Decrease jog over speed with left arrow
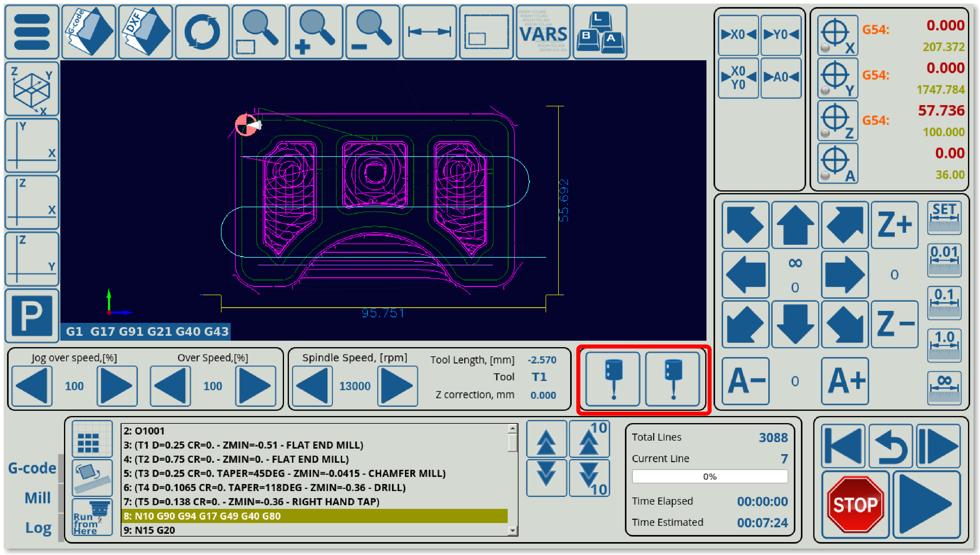The image size is (980, 555). tap(32, 386)
